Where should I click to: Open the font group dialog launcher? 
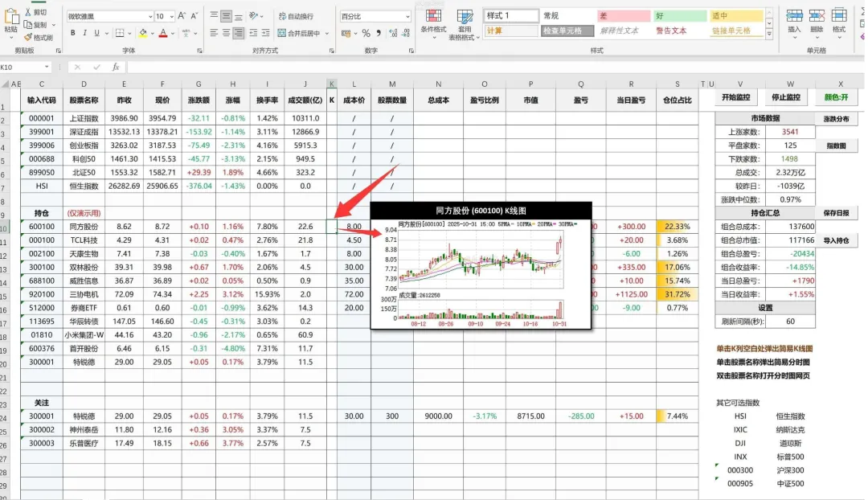click(199, 51)
